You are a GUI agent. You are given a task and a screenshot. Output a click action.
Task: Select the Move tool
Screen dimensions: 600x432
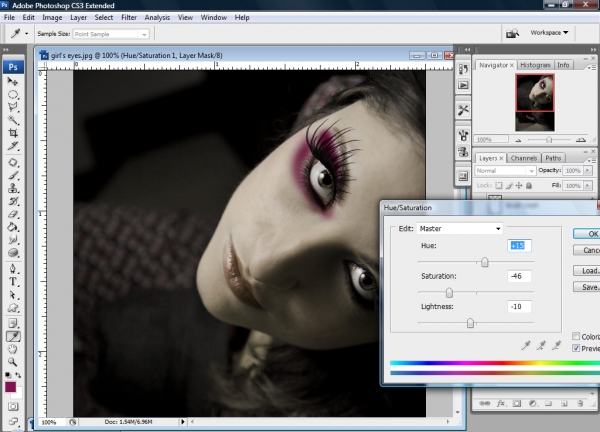pos(13,82)
